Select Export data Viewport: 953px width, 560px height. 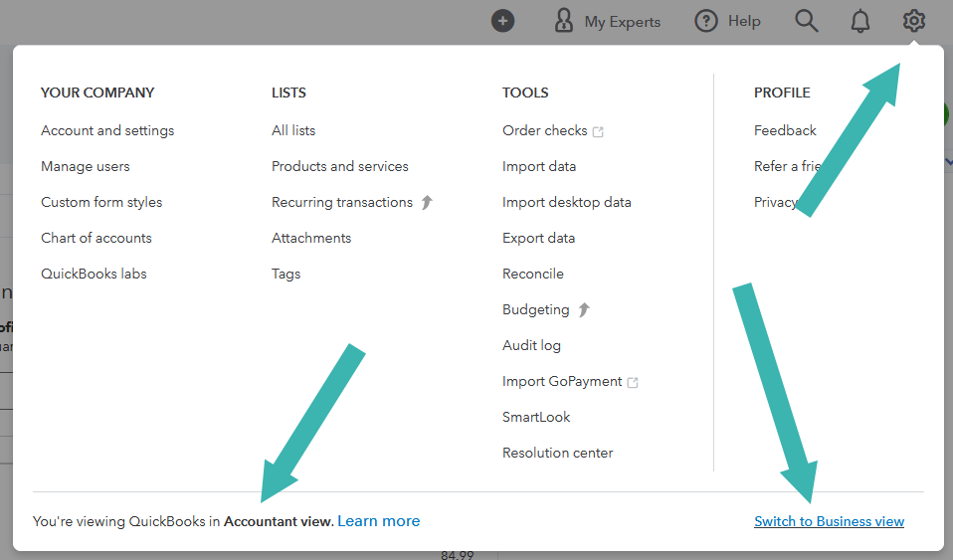538,239
